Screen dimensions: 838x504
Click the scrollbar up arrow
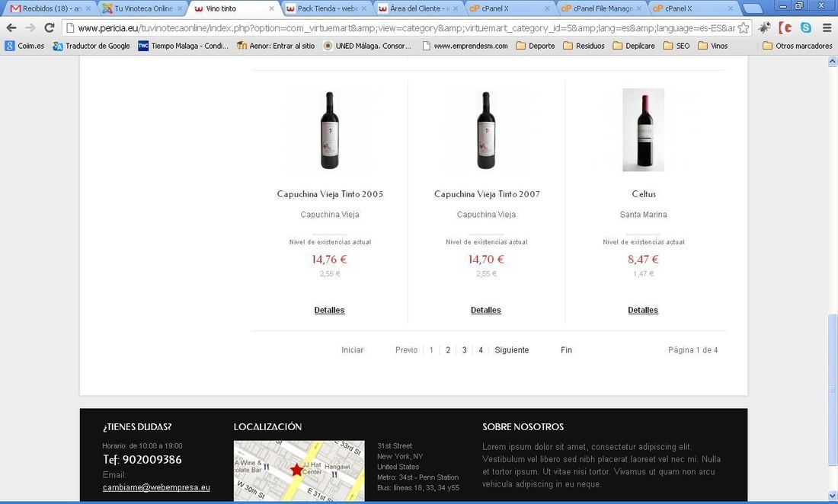click(x=832, y=62)
